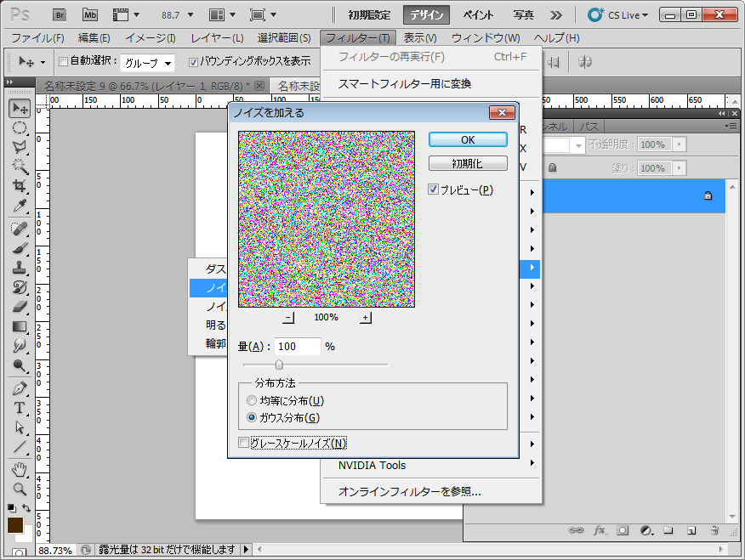Select the Smudge tool
Screen dimensions: 745x560
pos(20,346)
